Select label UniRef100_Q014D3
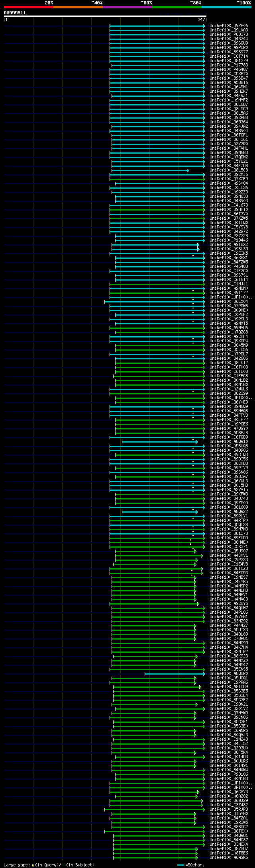The image size is (255, 868). click(229, 757)
